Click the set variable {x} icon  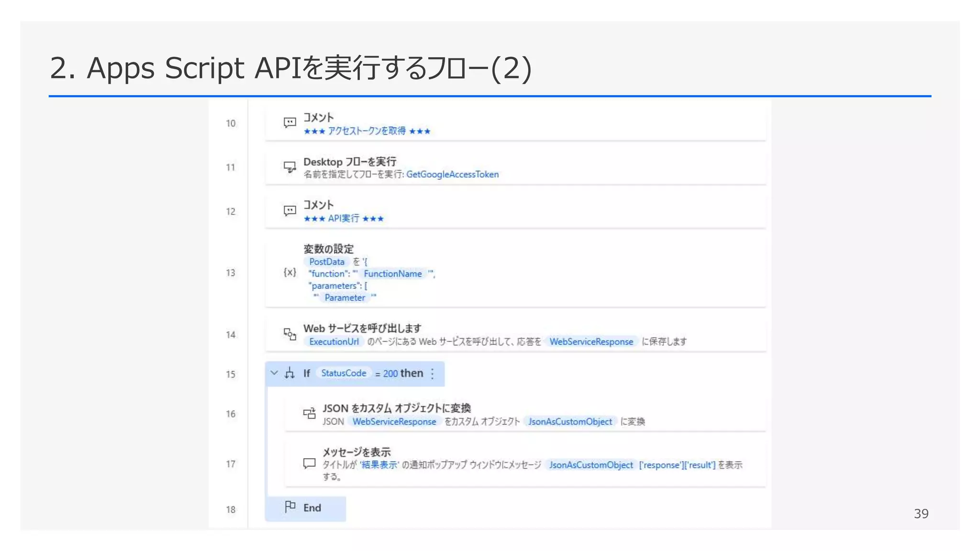click(x=290, y=272)
